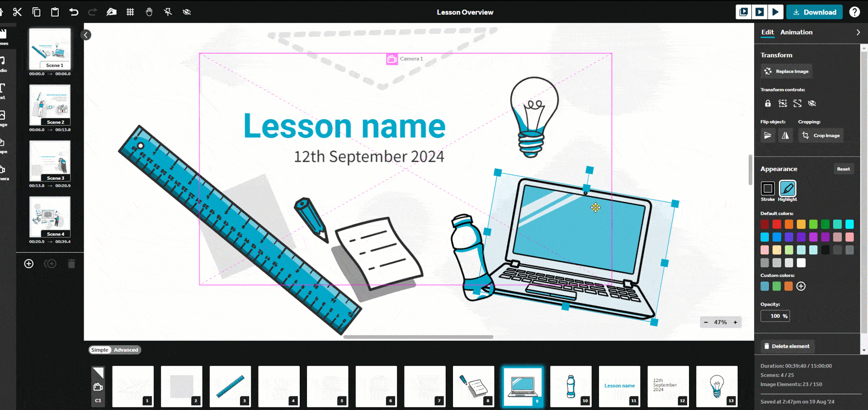Add a new scene with plus icon
868x410 pixels.
(29, 264)
